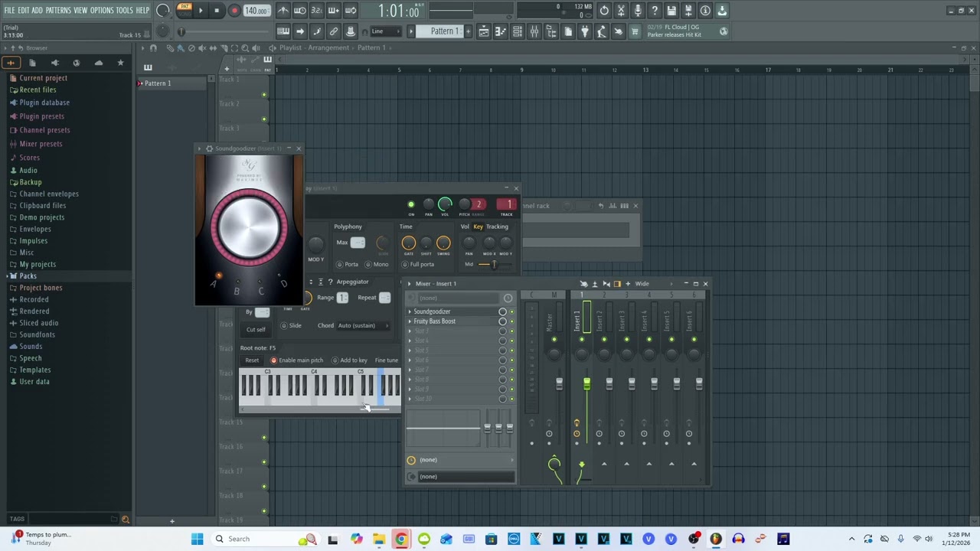Click the Cut self button
The width and height of the screenshot is (980, 551).
(256, 330)
